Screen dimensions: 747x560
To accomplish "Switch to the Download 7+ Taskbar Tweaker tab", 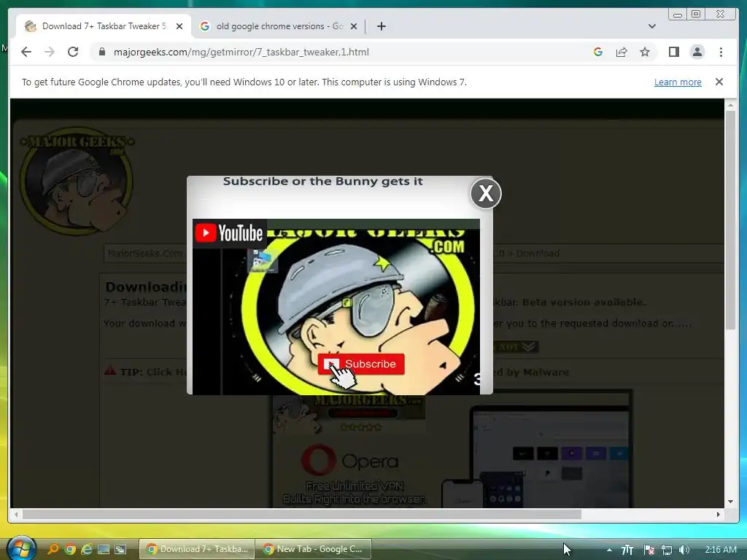I will pyautogui.click(x=104, y=26).
